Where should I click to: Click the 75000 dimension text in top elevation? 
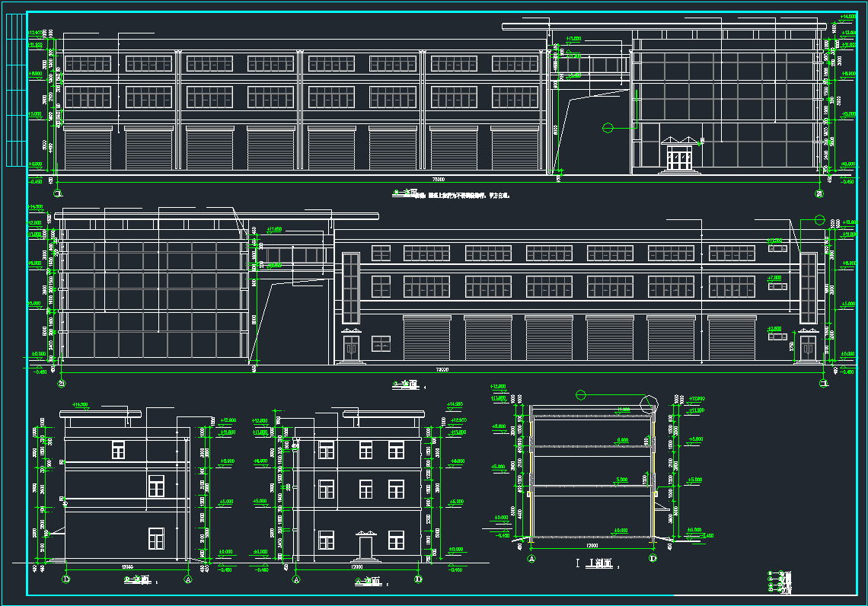pos(439,180)
